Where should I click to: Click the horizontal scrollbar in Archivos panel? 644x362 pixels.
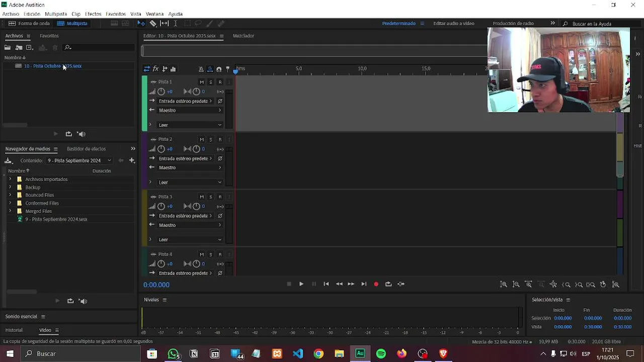(15, 125)
